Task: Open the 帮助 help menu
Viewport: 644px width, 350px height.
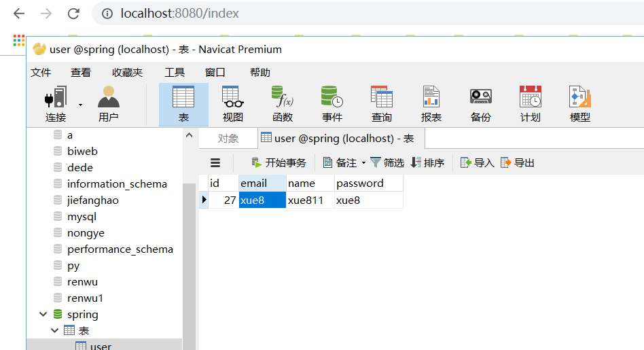Action: (260, 73)
